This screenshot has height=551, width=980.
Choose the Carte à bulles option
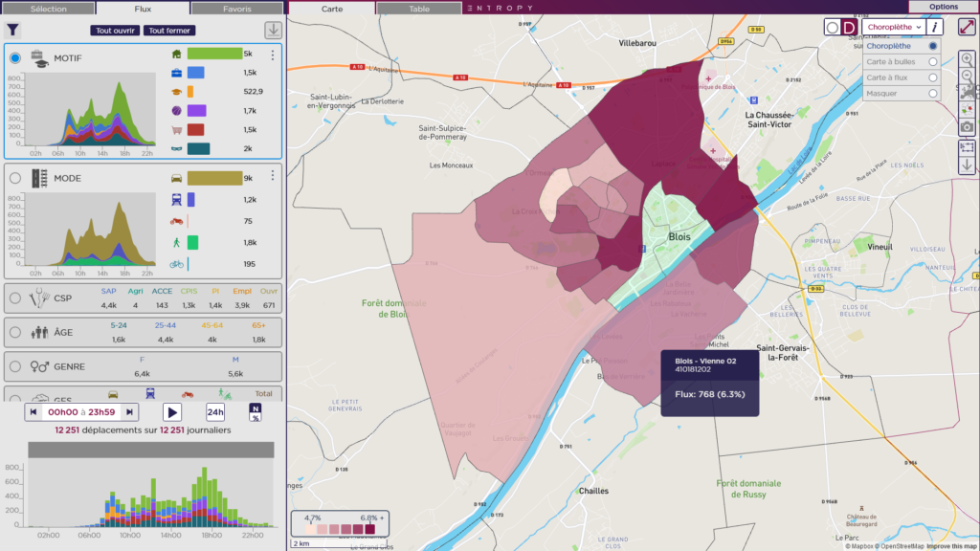(x=932, y=62)
